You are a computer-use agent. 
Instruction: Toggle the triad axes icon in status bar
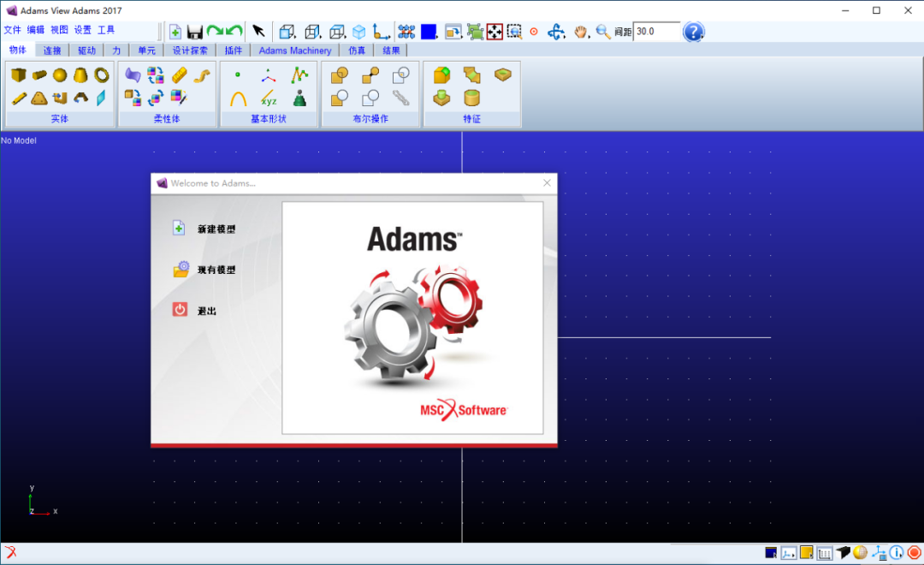(x=879, y=553)
